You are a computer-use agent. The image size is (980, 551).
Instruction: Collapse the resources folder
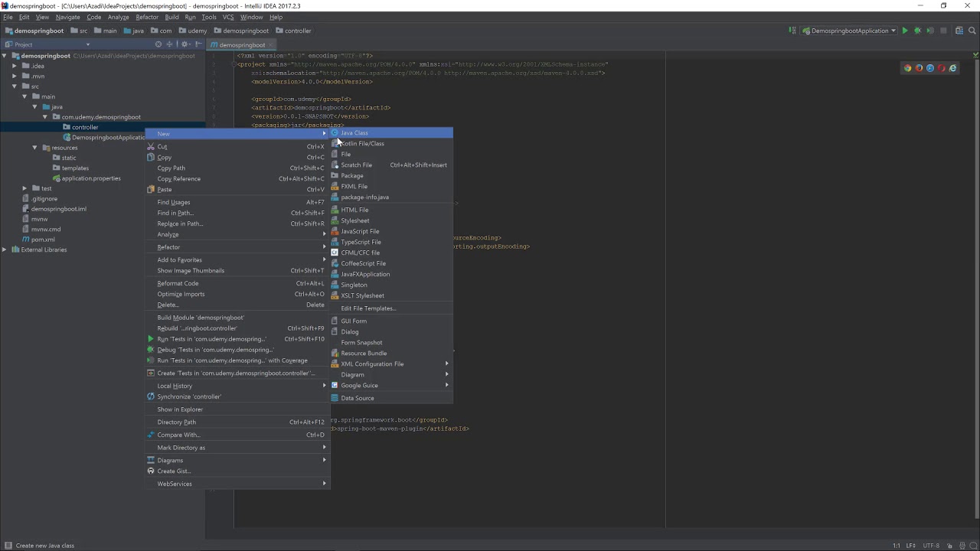point(34,148)
